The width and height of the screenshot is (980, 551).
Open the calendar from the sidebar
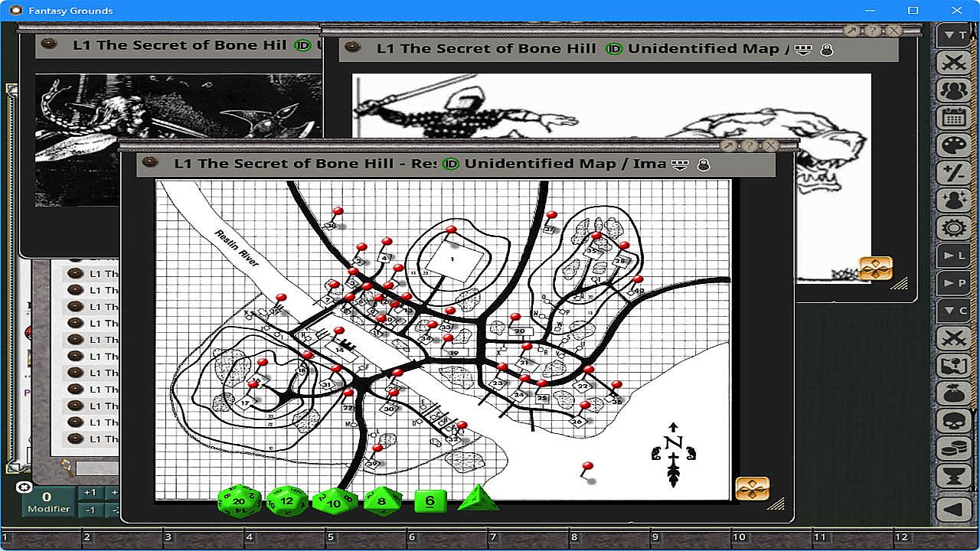(954, 117)
